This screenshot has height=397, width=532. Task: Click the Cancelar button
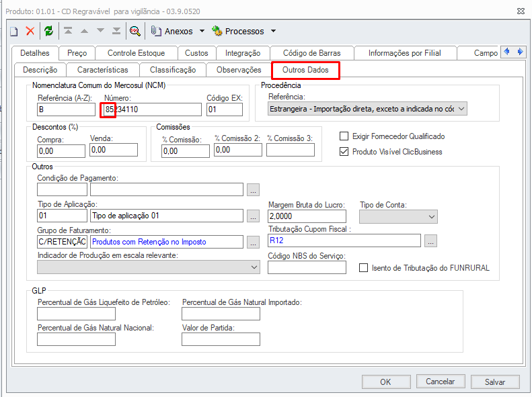pyautogui.click(x=441, y=382)
